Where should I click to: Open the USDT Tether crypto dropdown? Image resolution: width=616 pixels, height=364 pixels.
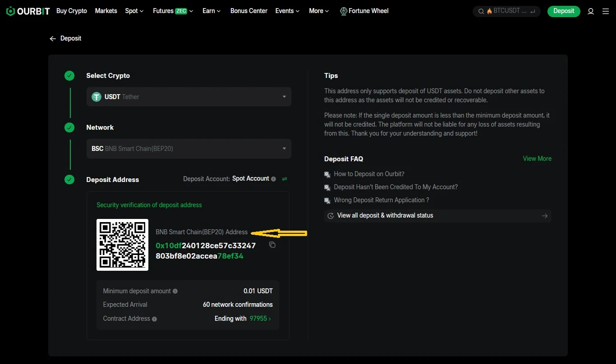click(x=189, y=97)
